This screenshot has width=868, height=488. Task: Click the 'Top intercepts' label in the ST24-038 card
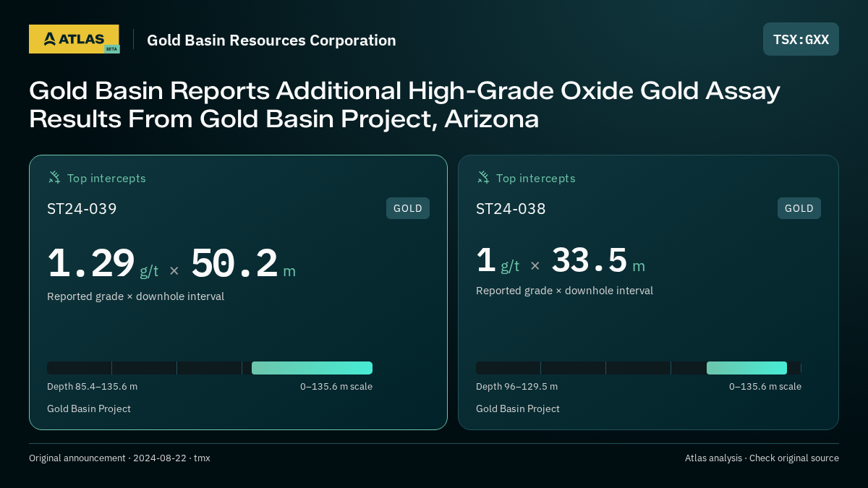click(x=535, y=178)
